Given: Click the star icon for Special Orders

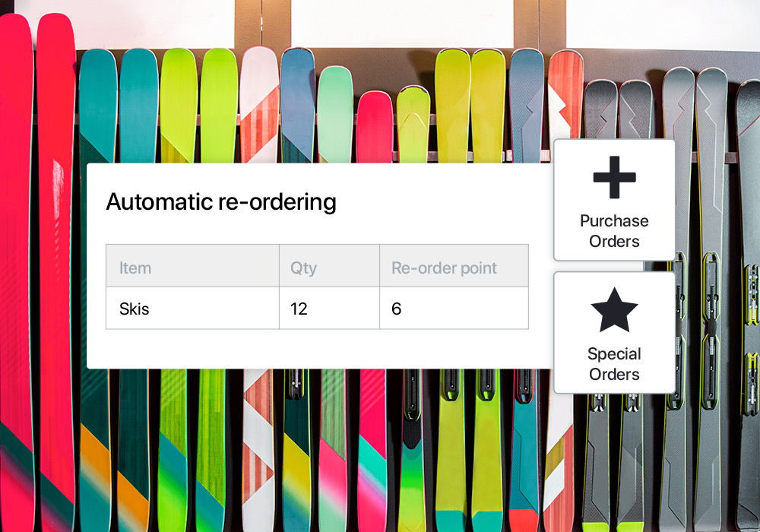Looking at the screenshot, I should tap(614, 310).
